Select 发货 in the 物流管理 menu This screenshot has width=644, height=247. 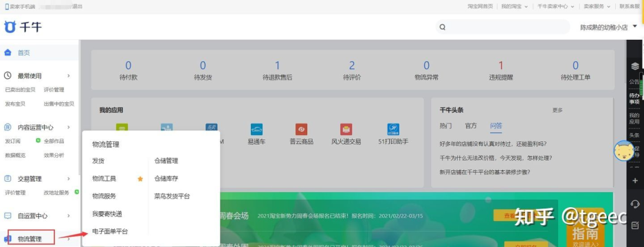tap(98, 161)
